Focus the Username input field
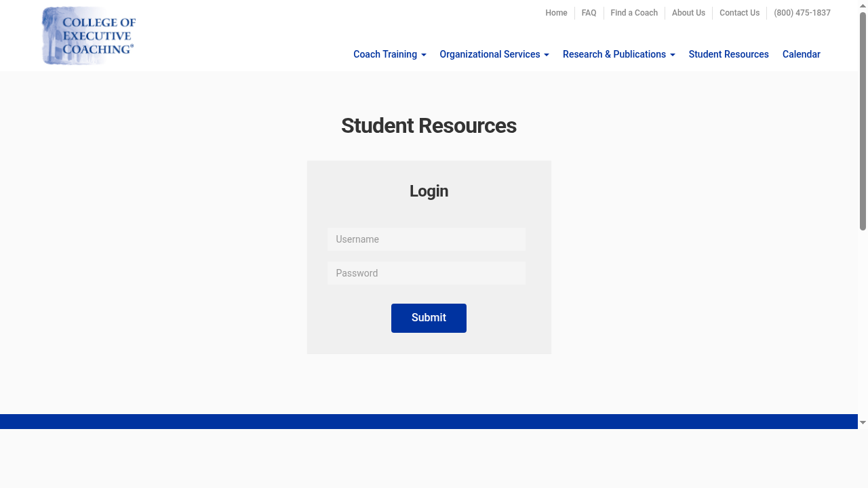Viewport: 868px width, 488px height. (x=427, y=239)
